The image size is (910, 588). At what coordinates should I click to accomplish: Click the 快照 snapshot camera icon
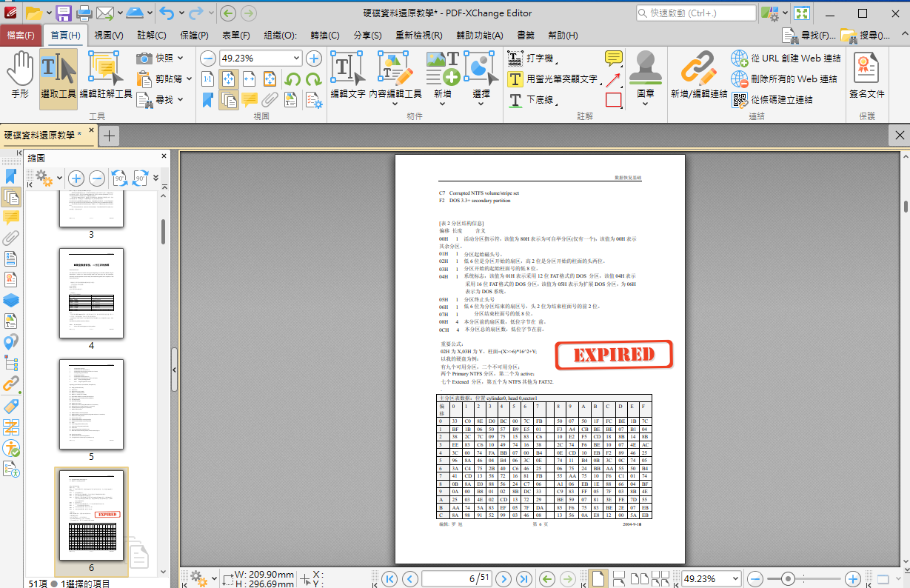click(x=145, y=59)
